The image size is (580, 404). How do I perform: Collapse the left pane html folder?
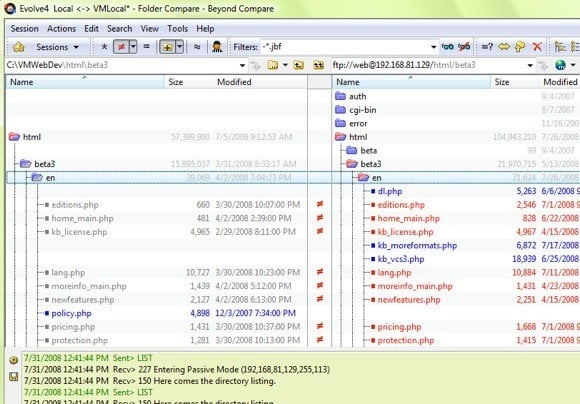14,137
